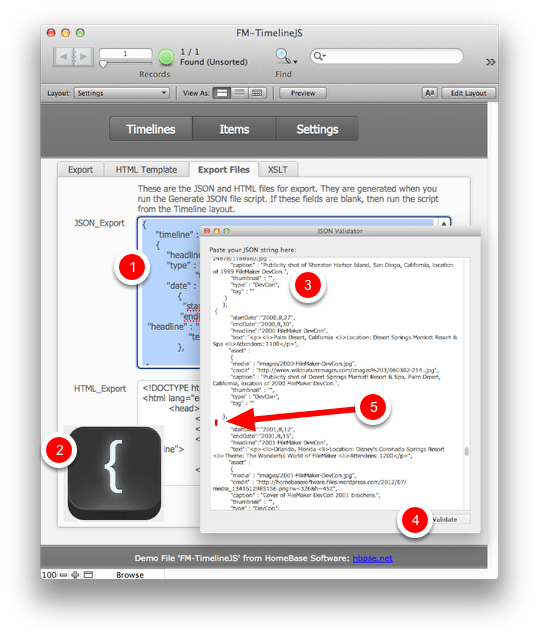540x637 pixels.
Task: Switch to List view
Action: coord(240,93)
